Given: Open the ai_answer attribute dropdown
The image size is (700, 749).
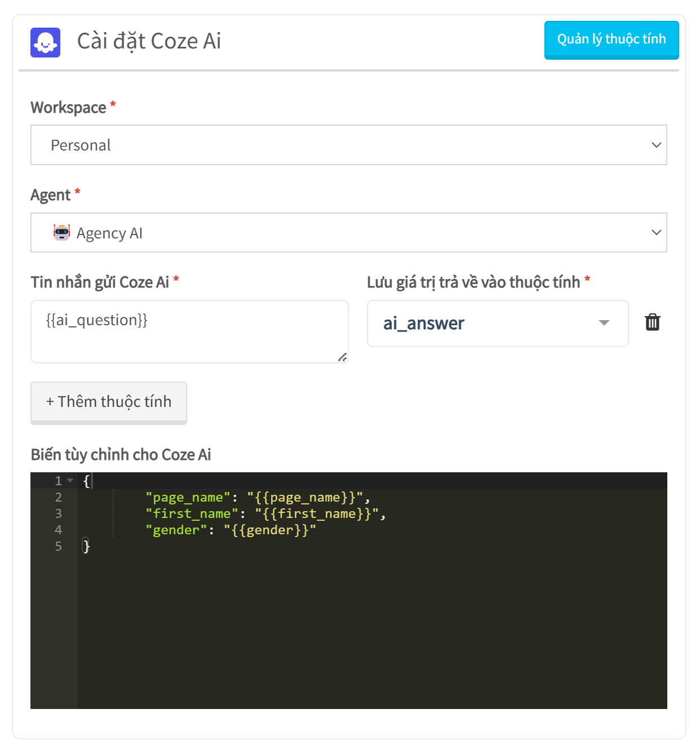Looking at the screenshot, I should pyautogui.click(x=498, y=323).
